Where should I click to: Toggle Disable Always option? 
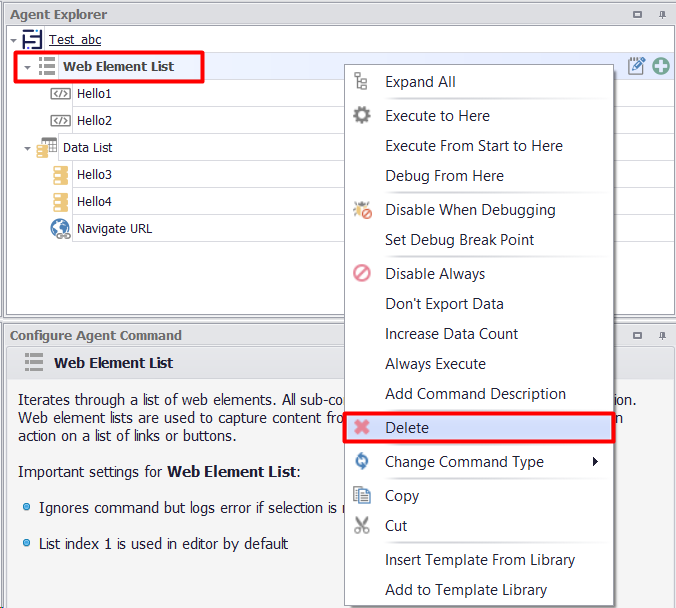click(435, 274)
